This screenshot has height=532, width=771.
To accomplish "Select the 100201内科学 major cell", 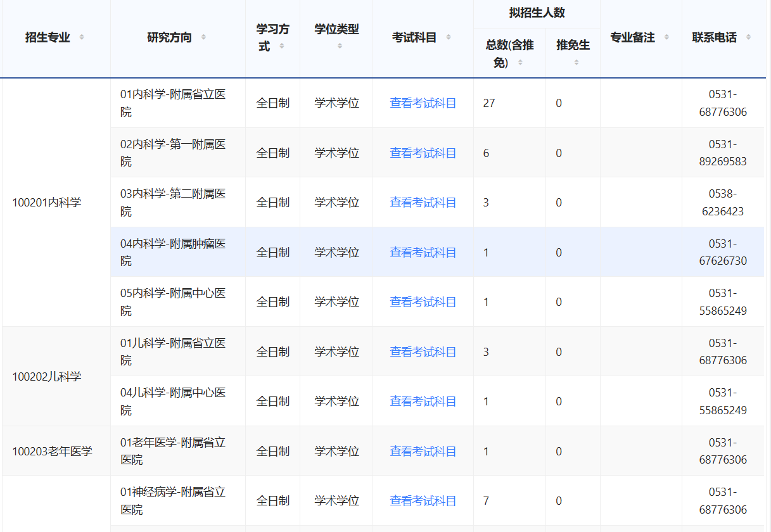I will [47, 203].
